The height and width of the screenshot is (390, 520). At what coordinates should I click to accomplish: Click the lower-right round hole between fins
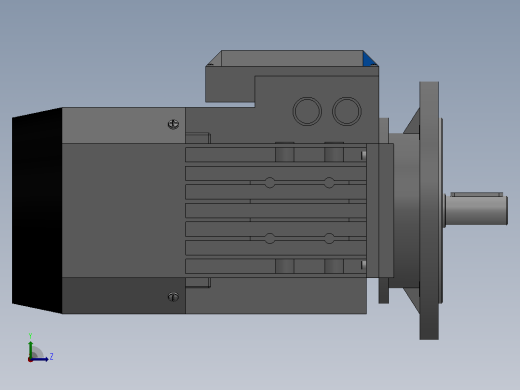[x=329, y=238]
